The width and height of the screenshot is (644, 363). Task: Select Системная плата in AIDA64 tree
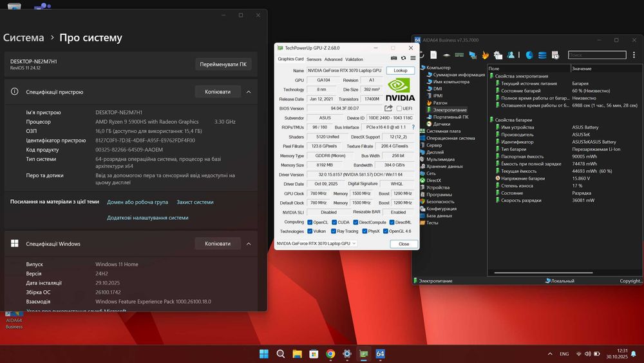(443, 131)
